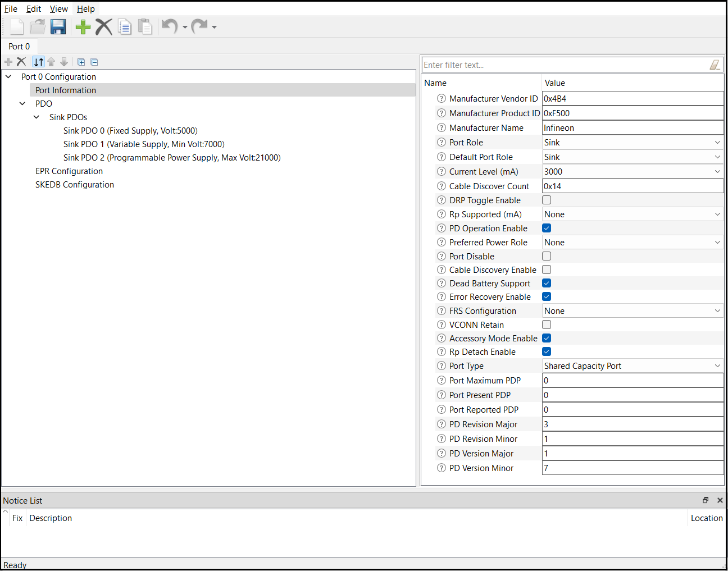
Task: Click the Open folder icon
Action: (x=38, y=26)
